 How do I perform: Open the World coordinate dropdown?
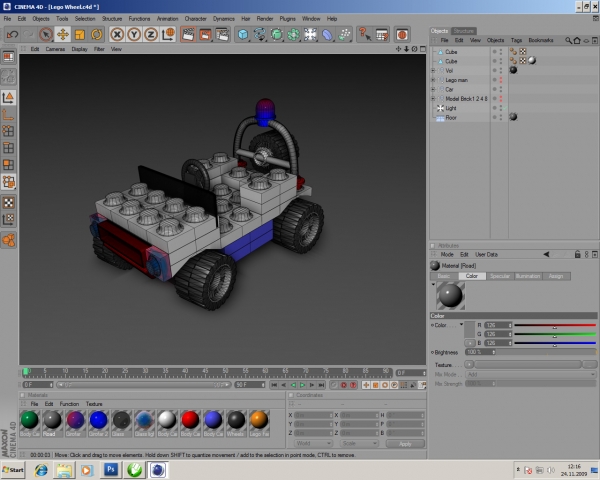pyautogui.click(x=313, y=443)
